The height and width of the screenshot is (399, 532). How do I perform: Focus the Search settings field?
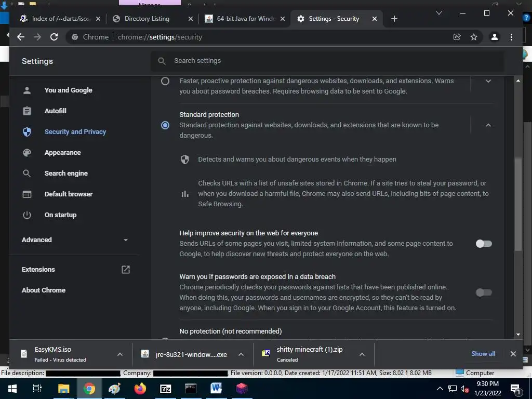click(327, 61)
